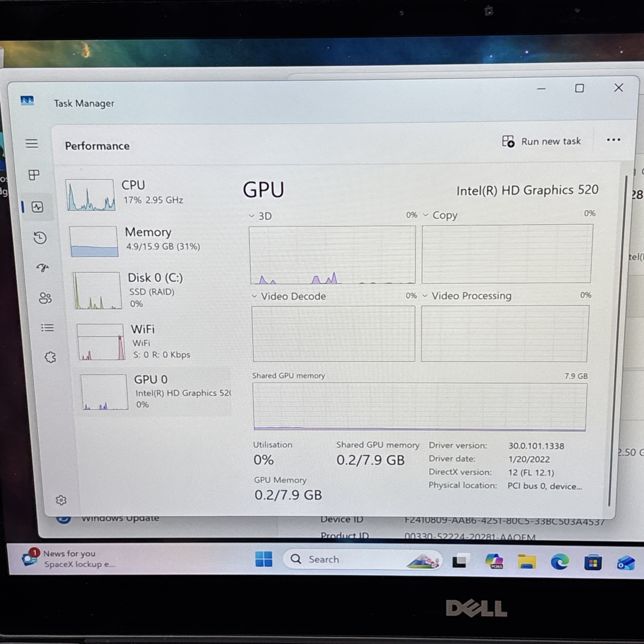Screen dimensions: 644x644
Task: Open Services page puzzle icon
Action: click(50, 357)
